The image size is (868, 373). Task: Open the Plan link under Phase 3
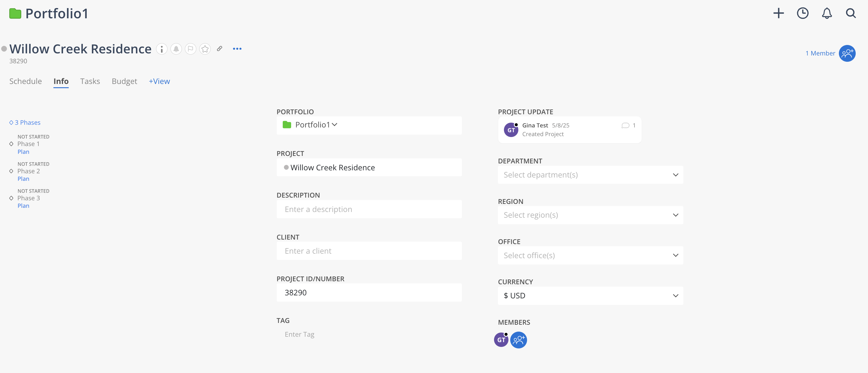tap(23, 206)
